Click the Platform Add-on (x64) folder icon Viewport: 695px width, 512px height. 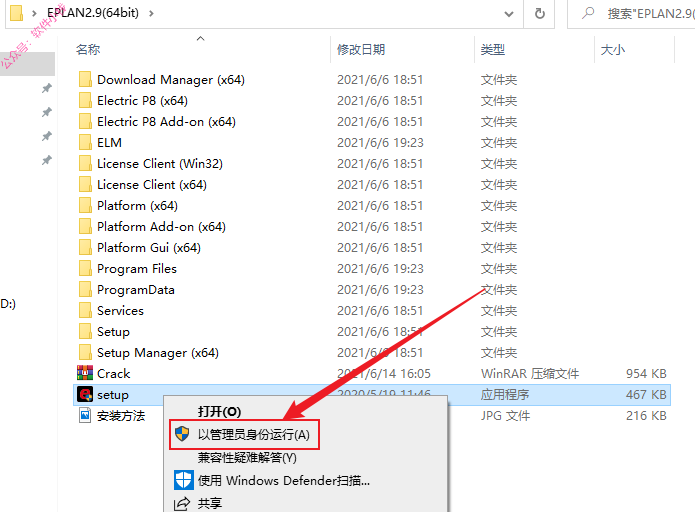(x=85, y=226)
